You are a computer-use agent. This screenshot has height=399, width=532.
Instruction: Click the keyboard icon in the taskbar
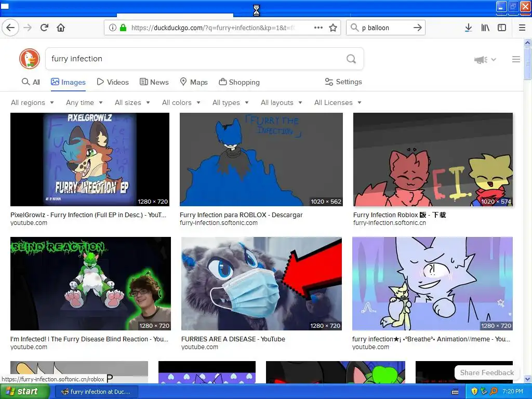tap(455, 392)
